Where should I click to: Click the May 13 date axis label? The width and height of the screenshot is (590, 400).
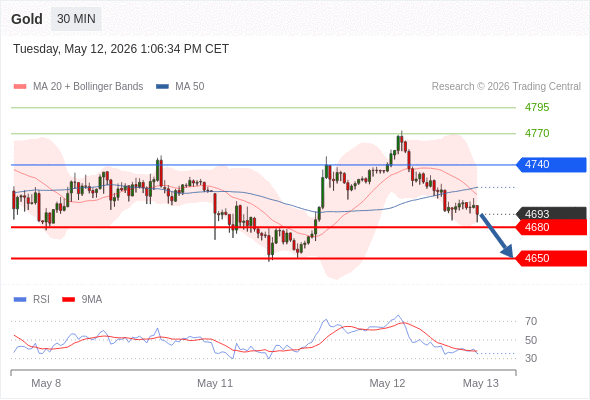point(481,383)
